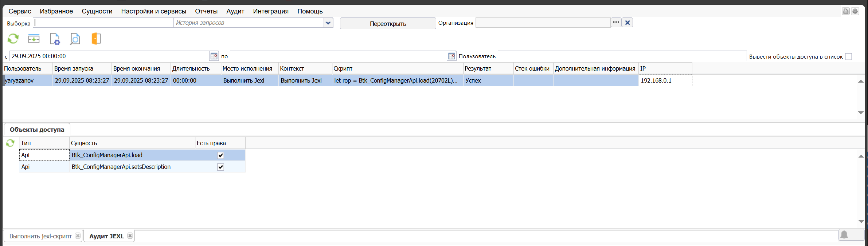Click the document magnifier search icon
The image size is (868, 246).
point(75,39)
